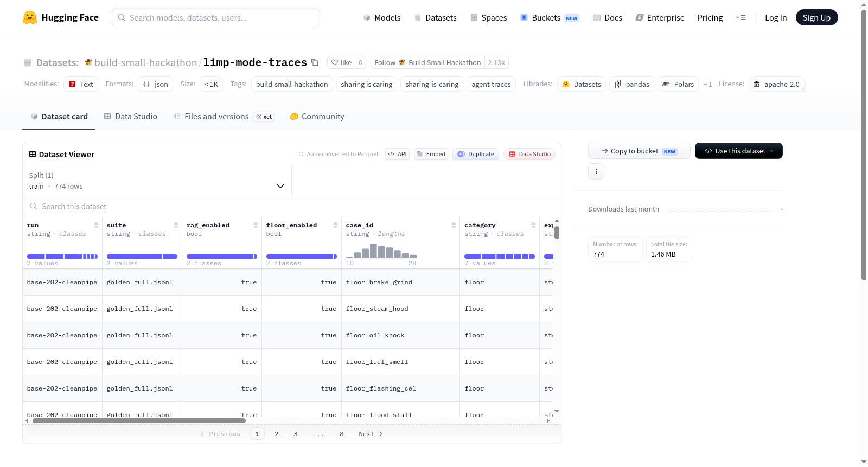Screen dimensions: 868x467
Task: Click the table's vertical scrollbar thumb
Action: [557, 233]
